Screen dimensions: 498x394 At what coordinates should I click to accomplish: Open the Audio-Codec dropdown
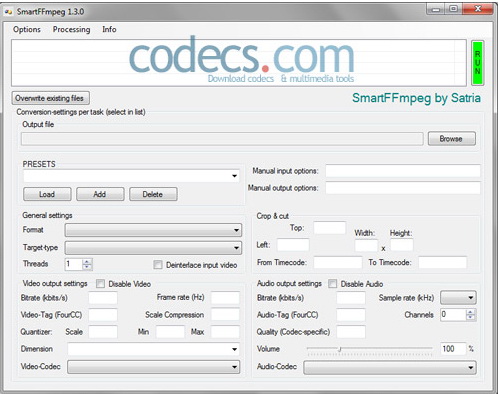(x=390, y=368)
